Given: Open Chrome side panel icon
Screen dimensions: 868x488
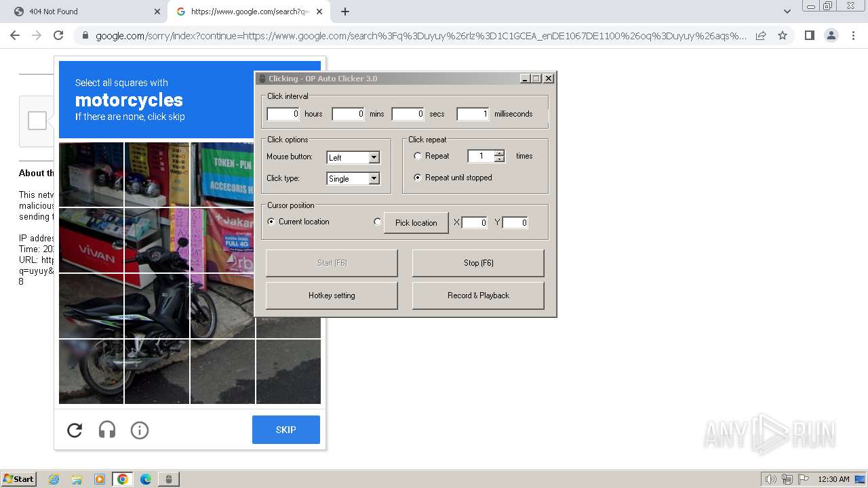Looking at the screenshot, I should [x=809, y=35].
